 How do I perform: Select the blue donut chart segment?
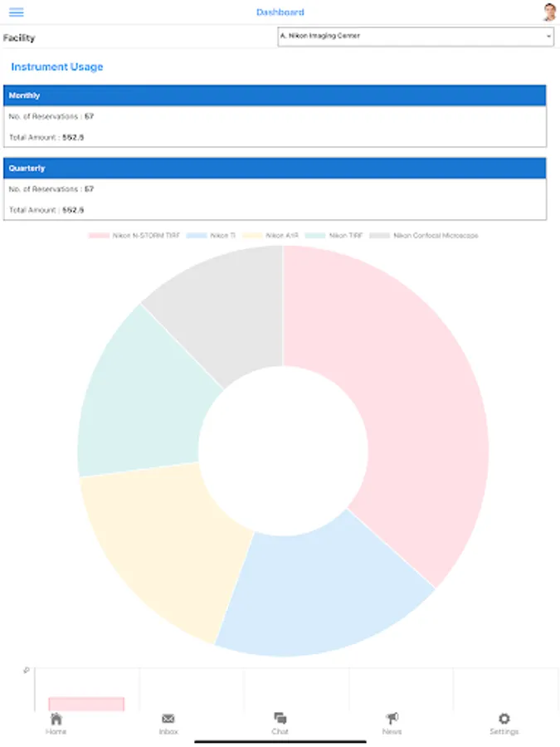[319, 591]
